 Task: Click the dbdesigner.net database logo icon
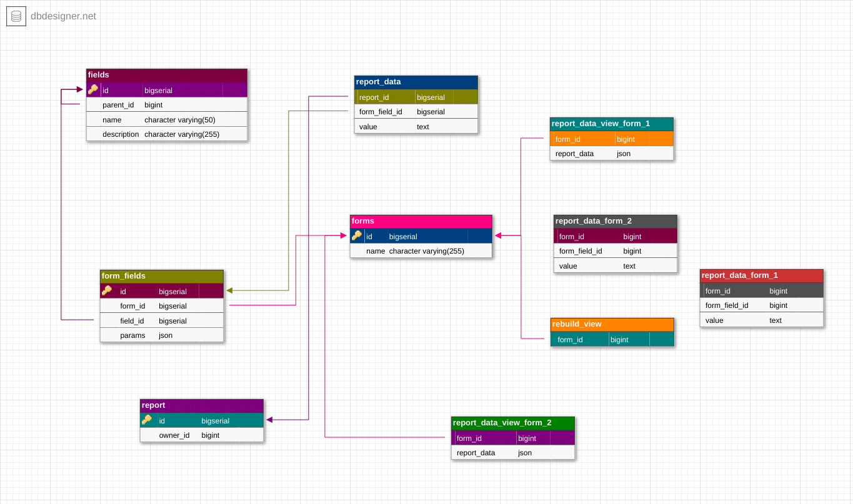tap(16, 16)
